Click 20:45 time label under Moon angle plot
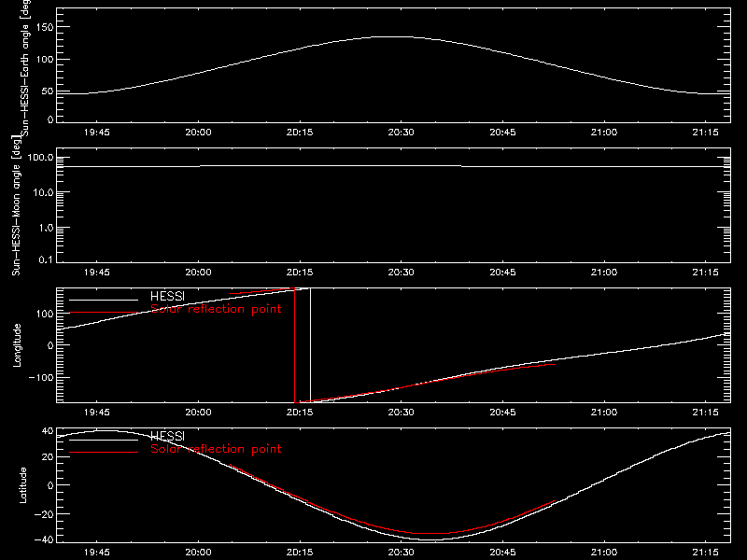 (x=502, y=273)
